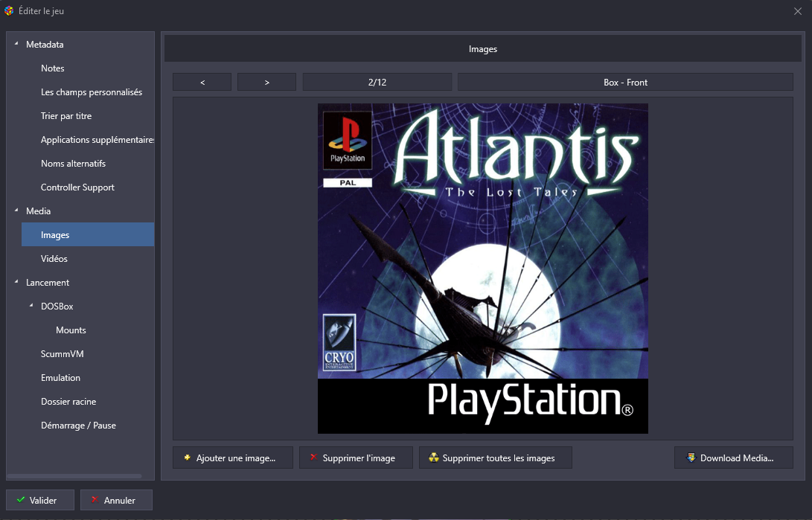The image size is (812, 520).
Task: Click the green checkmark icon on Valider
Action: click(x=21, y=500)
